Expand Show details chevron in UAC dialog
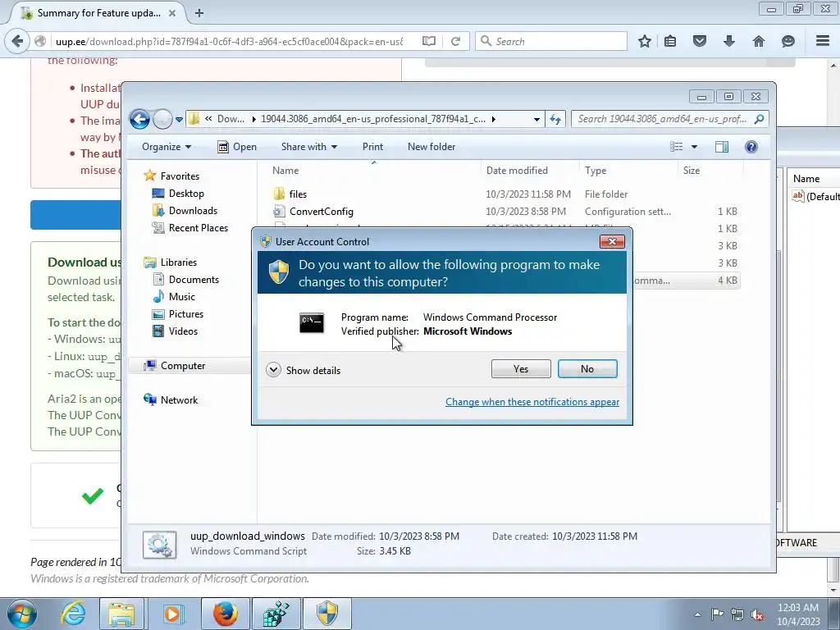The height and width of the screenshot is (630, 840). point(273,370)
